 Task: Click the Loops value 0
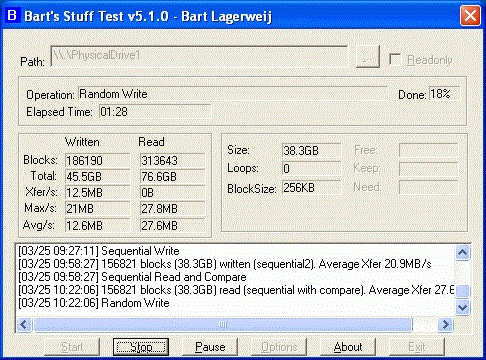[x=311, y=169]
